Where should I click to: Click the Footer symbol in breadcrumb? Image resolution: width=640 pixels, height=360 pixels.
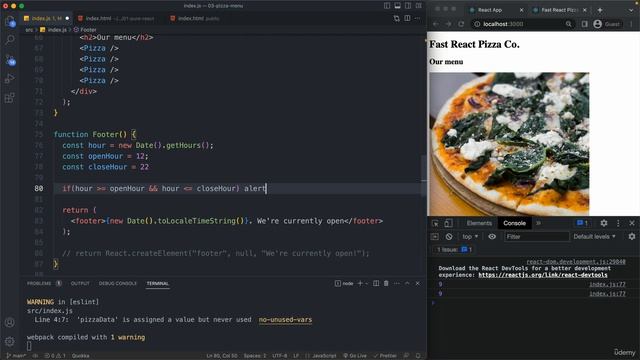click(x=85, y=30)
